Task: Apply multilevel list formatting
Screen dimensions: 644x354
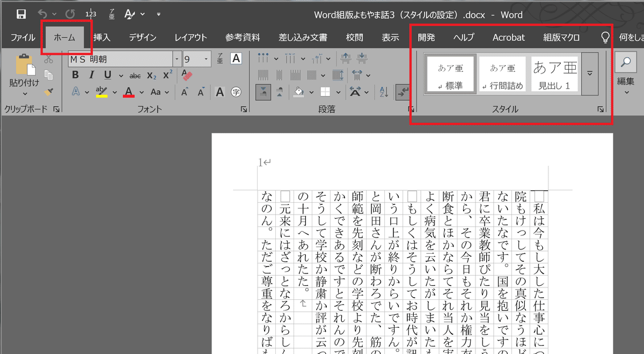Action: click(318, 58)
